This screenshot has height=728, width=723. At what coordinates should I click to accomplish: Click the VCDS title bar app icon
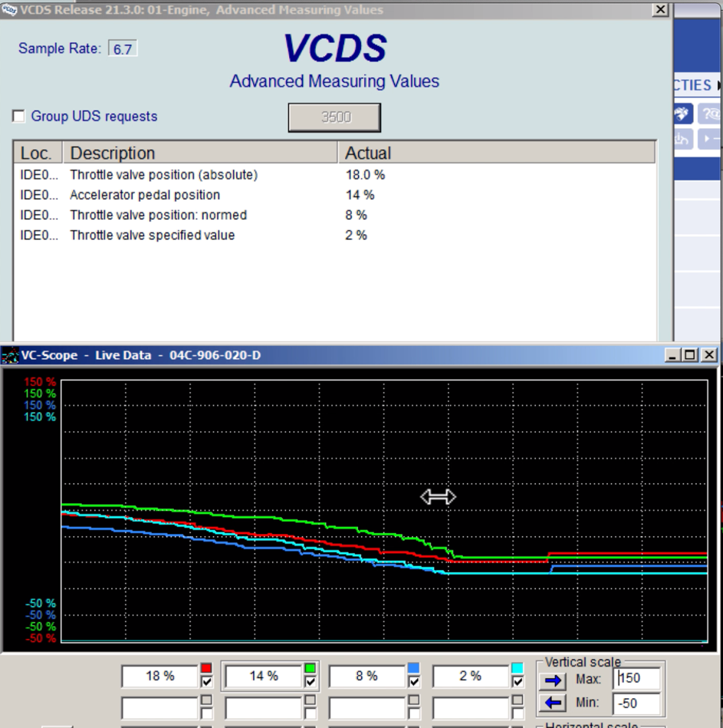coord(9,10)
